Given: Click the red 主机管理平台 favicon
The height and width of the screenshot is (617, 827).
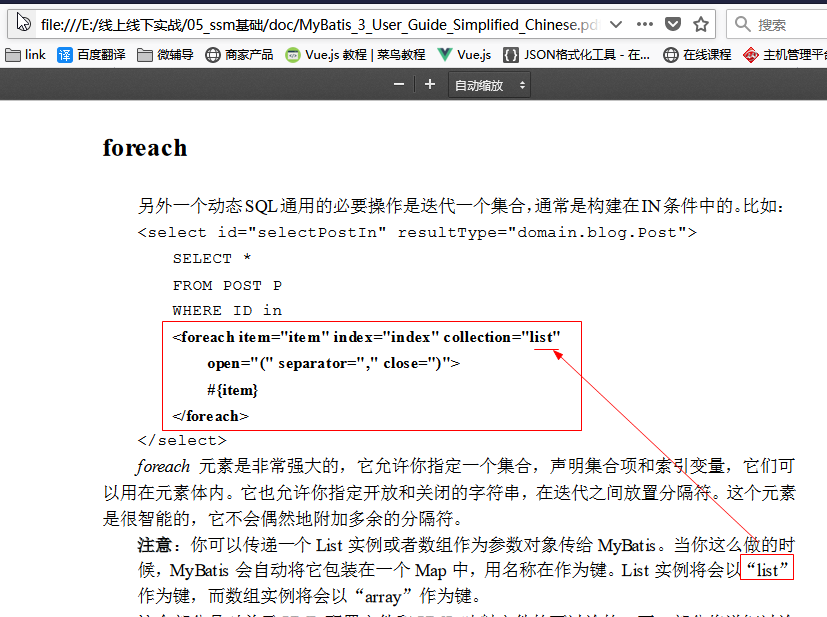Looking at the screenshot, I should coord(751,55).
